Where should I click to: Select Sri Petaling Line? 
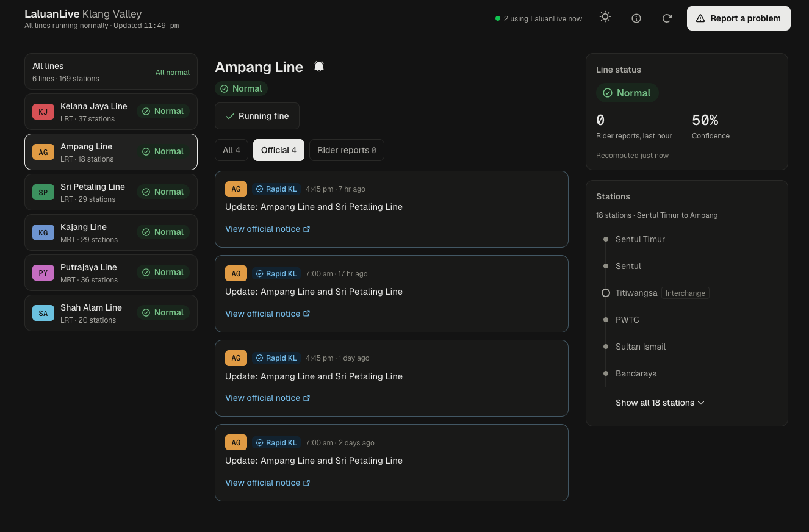(111, 192)
